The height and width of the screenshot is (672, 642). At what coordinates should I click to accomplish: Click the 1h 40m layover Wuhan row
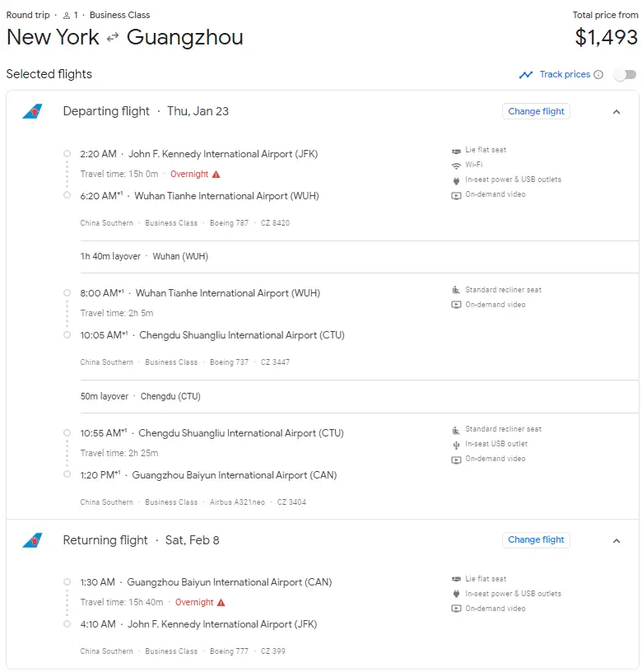[144, 256]
